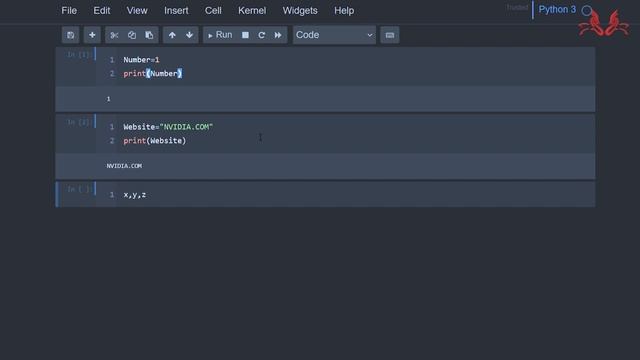Cut selected cells with the scissors icon
640x360 pixels.
coord(114,35)
